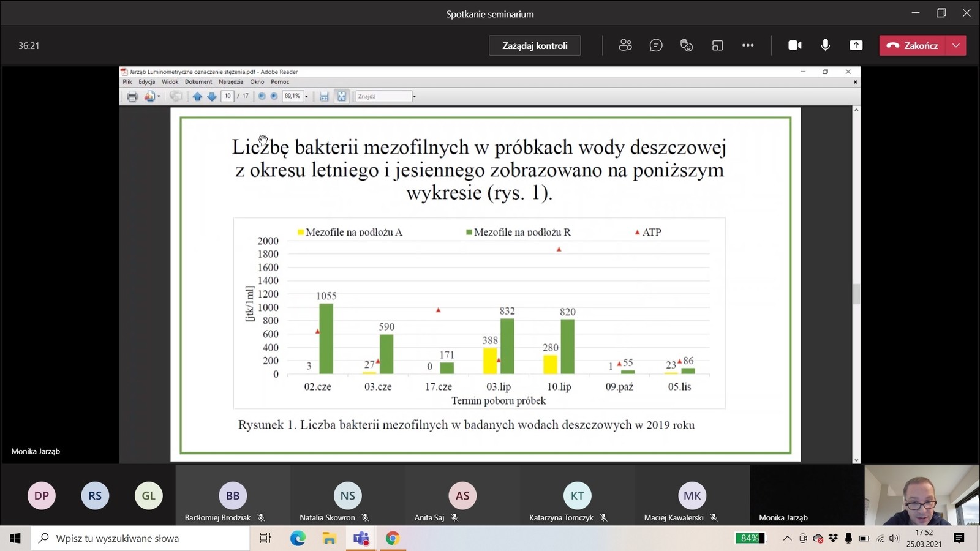Mute the microphone in the meeting
980x551 pixels.
pyautogui.click(x=825, y=45)
